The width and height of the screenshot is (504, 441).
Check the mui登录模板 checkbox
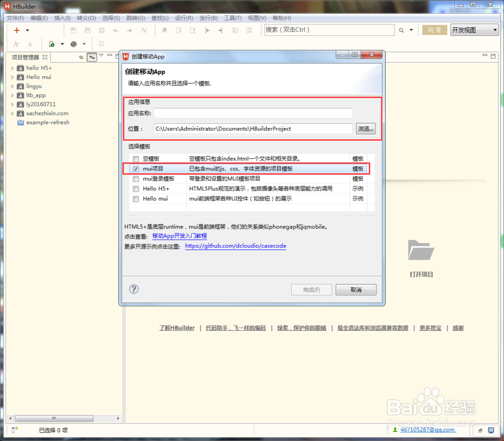(136, 179)
